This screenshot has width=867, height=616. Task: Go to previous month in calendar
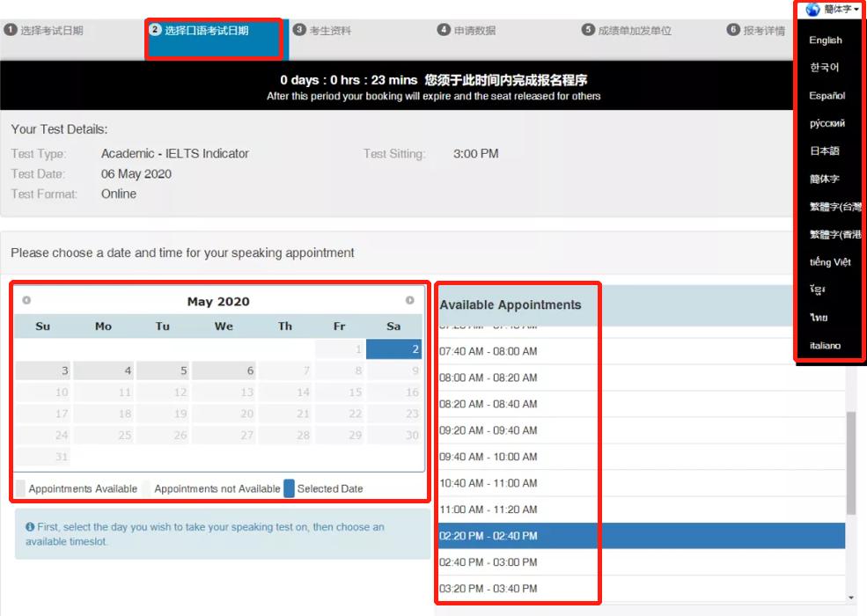tap(26, 301)
